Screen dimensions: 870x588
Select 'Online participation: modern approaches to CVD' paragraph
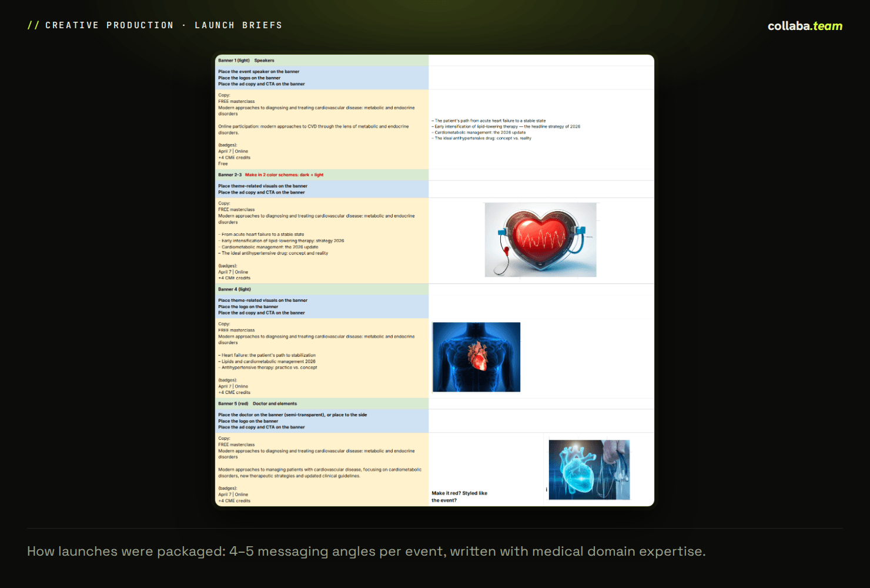click(313, 129)
